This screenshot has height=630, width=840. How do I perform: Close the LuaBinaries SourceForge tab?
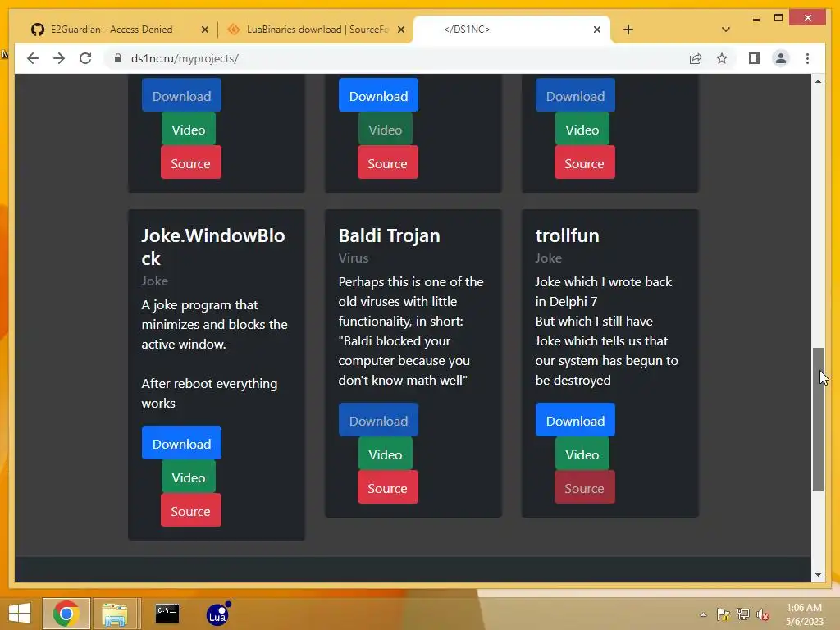pos(400,30)
